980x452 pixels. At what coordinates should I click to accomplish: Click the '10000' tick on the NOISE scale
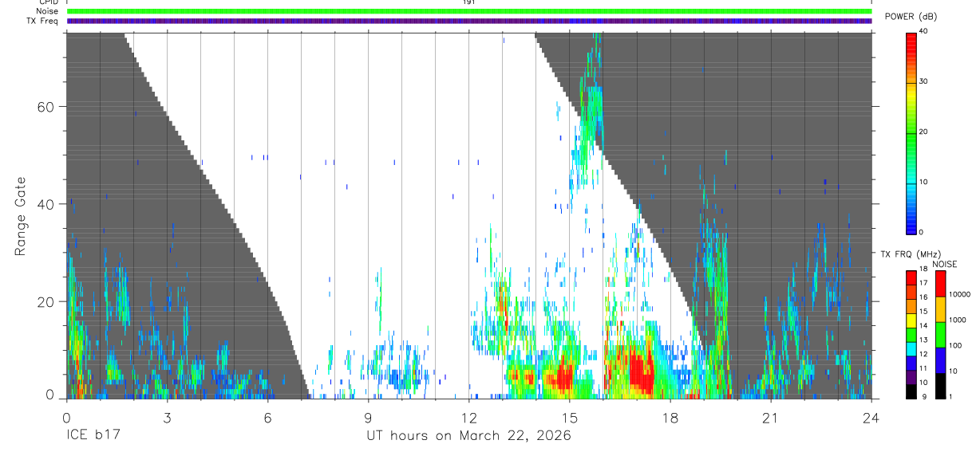click(959, 295)
